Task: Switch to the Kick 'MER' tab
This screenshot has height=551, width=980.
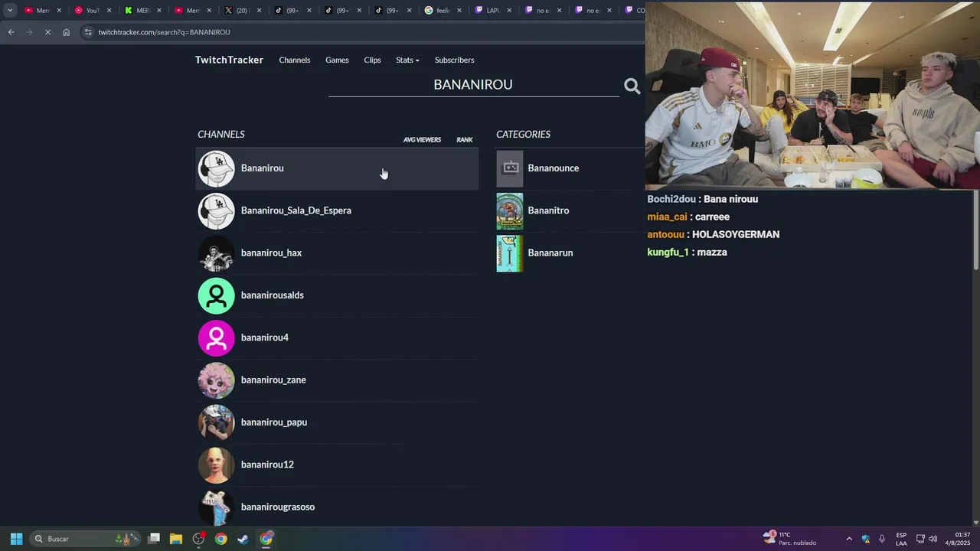Action: [x=142, y=11]
